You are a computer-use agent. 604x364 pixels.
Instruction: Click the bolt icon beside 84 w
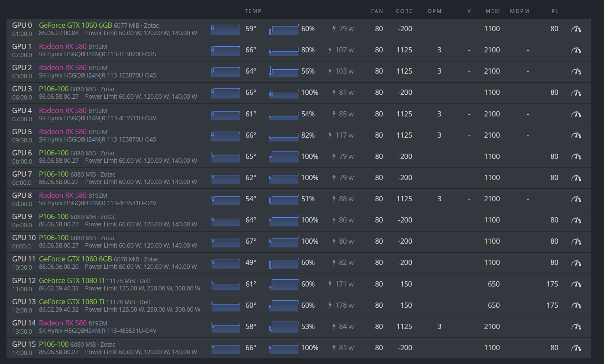pos(334,327)
